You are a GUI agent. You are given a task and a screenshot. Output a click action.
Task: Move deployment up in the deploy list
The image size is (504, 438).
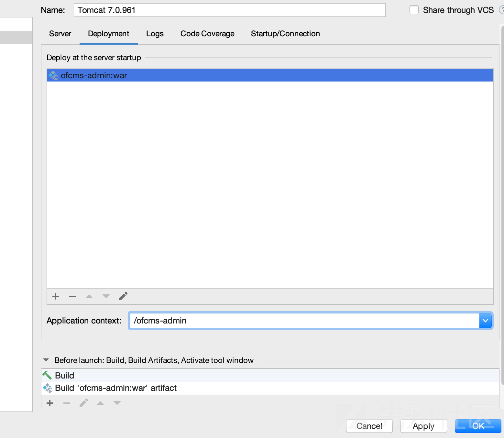point(89,296)
